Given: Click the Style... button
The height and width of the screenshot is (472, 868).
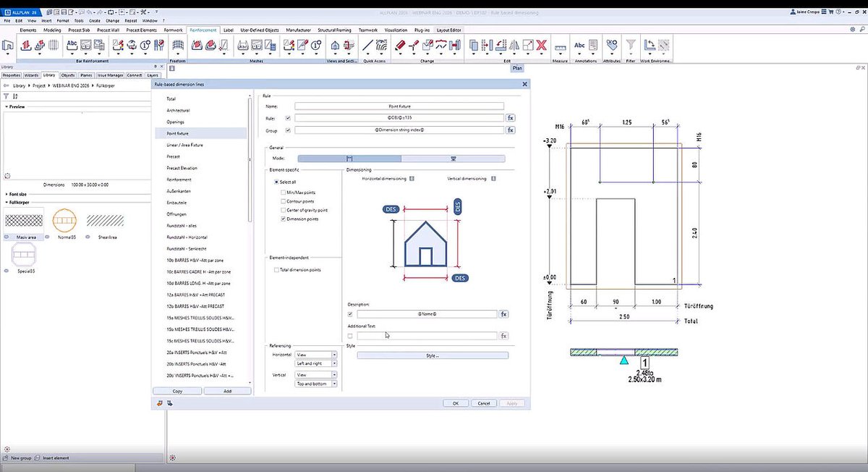Looking at the screenshot, I should (433, 355).
